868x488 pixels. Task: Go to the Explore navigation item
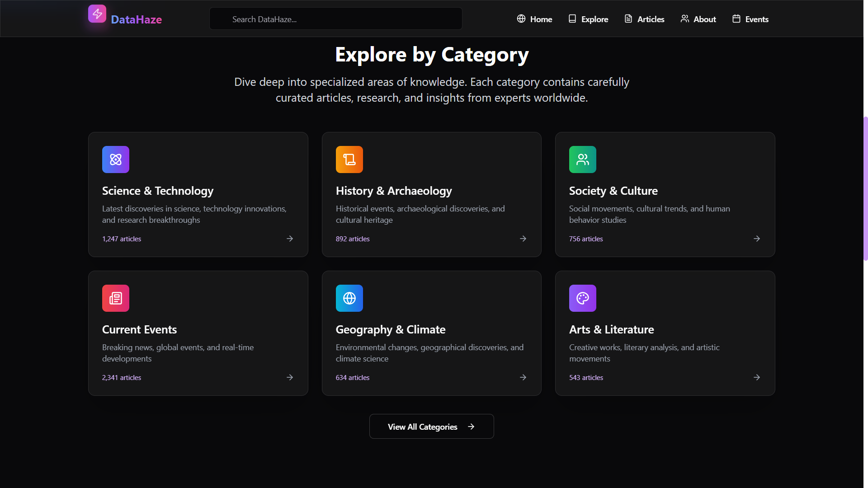click(588, 19)
